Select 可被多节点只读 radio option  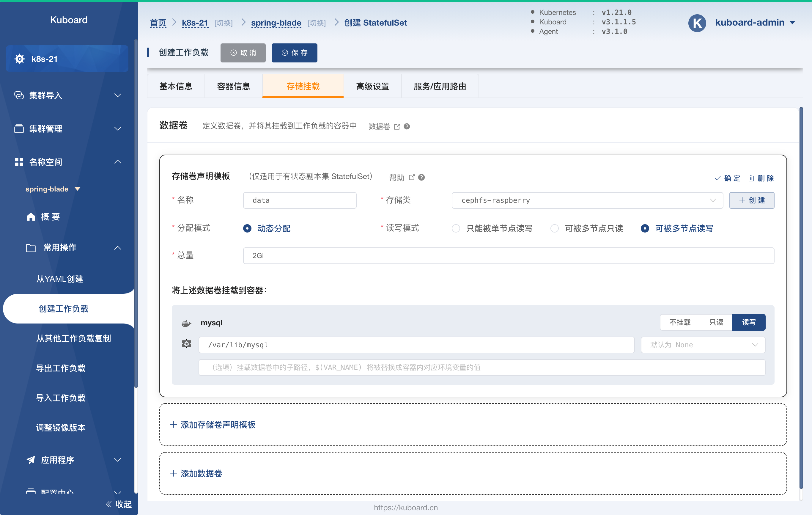554,228
